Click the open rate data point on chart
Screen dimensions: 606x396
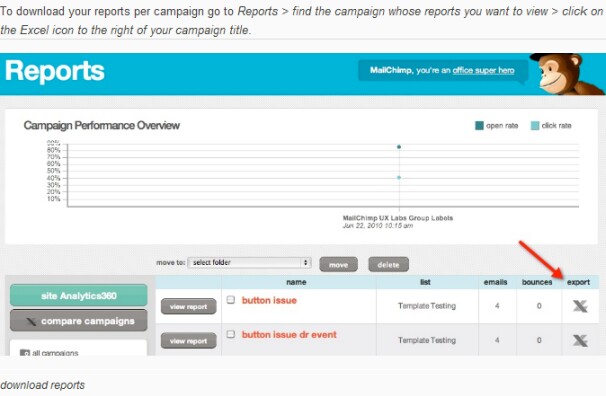pyautogui.click(x=399, y=147)
